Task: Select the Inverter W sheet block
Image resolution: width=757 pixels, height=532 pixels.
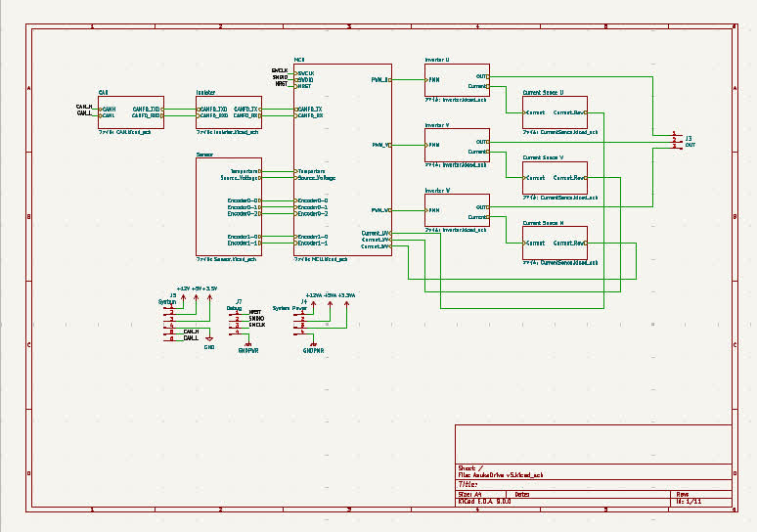Action: [x=457, y=210]
